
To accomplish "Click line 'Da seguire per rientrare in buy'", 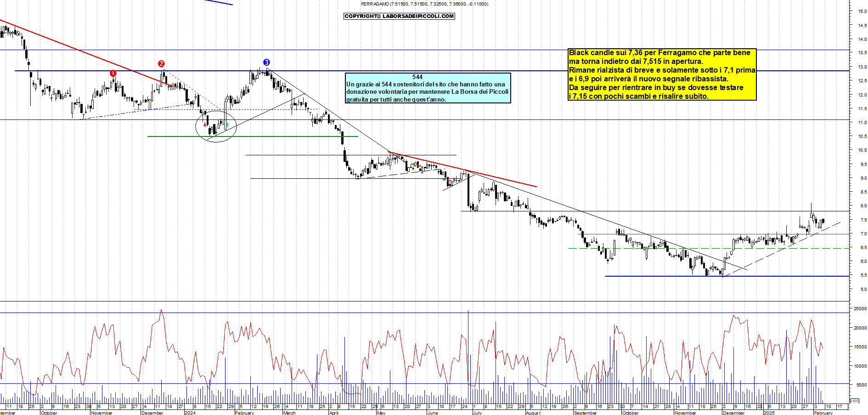I will point(656,87).
